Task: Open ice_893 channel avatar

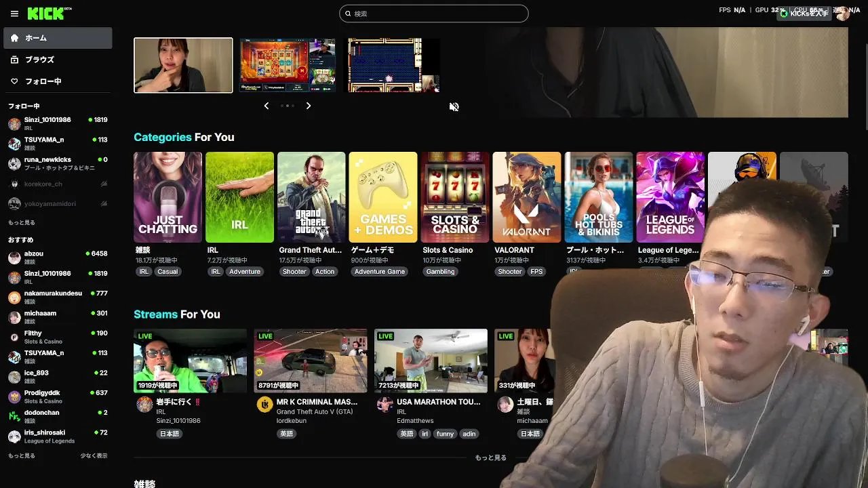Action: 14,377
